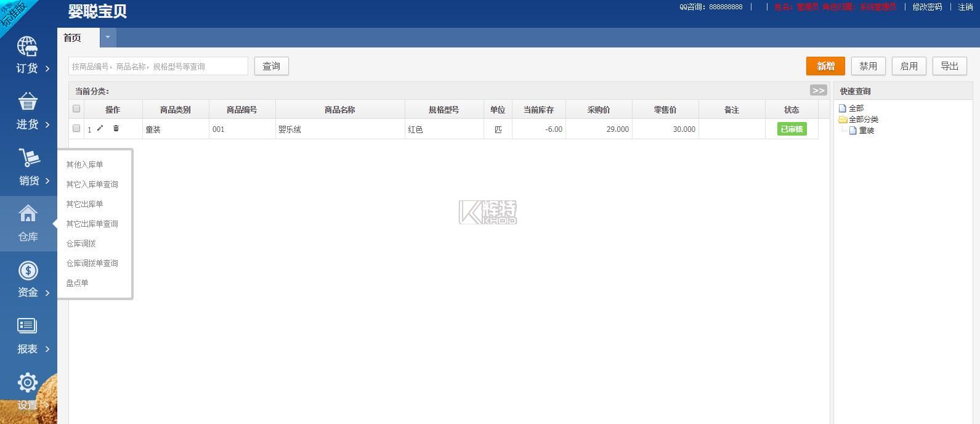Open the 报表 reports icon
This screenshot has width=980, height=424.
point(27,326)
